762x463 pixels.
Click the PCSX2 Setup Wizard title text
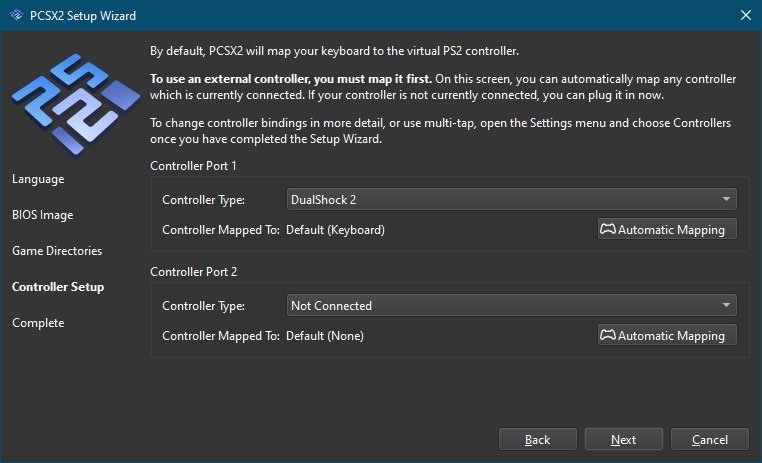coord(83,15)
